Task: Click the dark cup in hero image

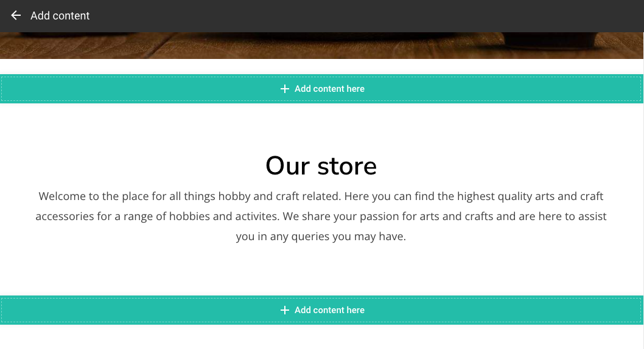Action: point(550,41)
